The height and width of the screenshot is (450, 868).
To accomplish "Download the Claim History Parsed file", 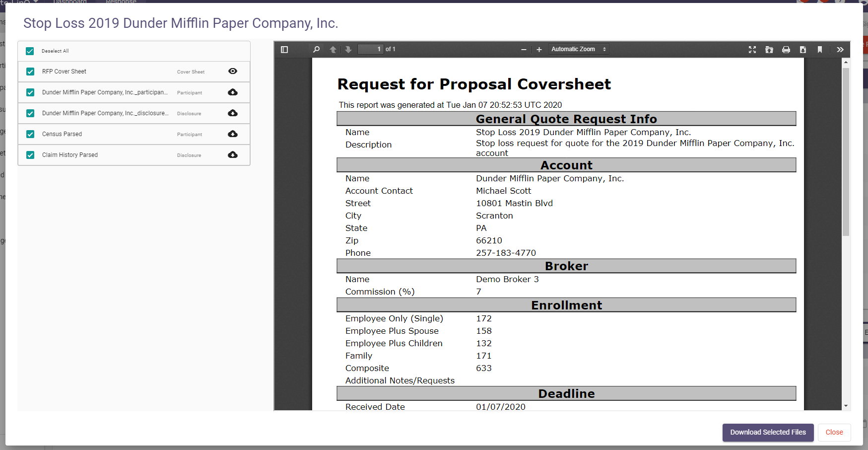I will pos(232,155).
